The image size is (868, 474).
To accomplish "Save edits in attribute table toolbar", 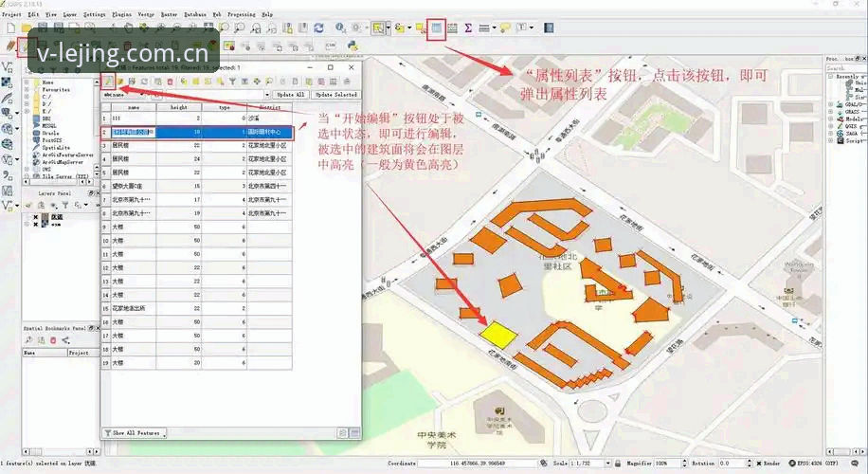I will pos(132,82).
